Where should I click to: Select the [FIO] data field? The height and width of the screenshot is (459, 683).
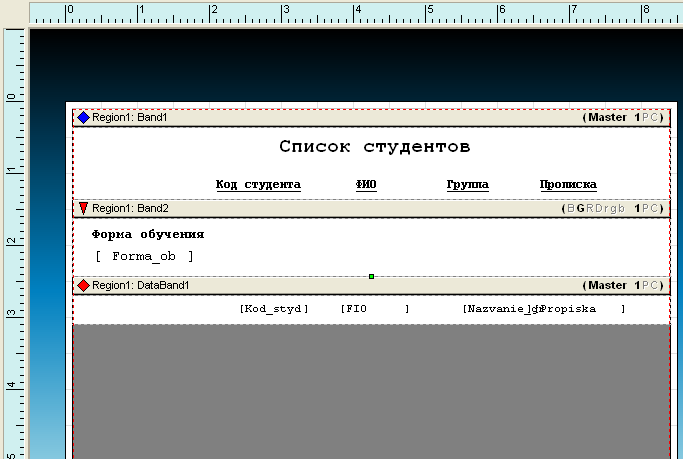[375, 309]
